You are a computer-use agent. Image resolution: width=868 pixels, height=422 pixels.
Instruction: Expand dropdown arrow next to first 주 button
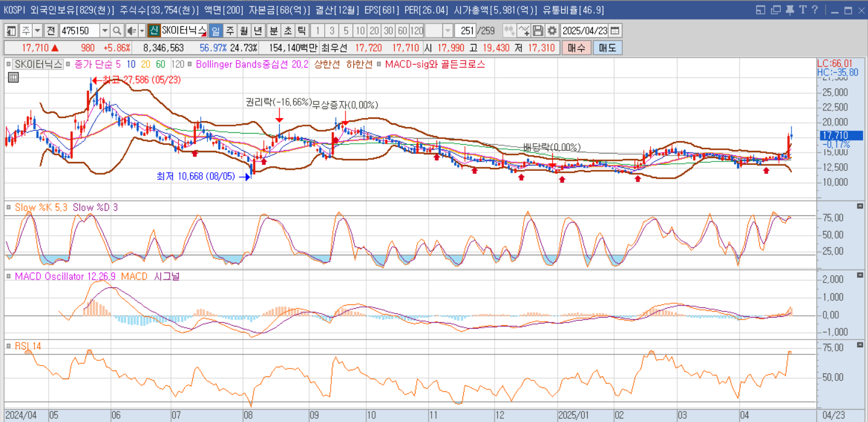tap(37, 31)
